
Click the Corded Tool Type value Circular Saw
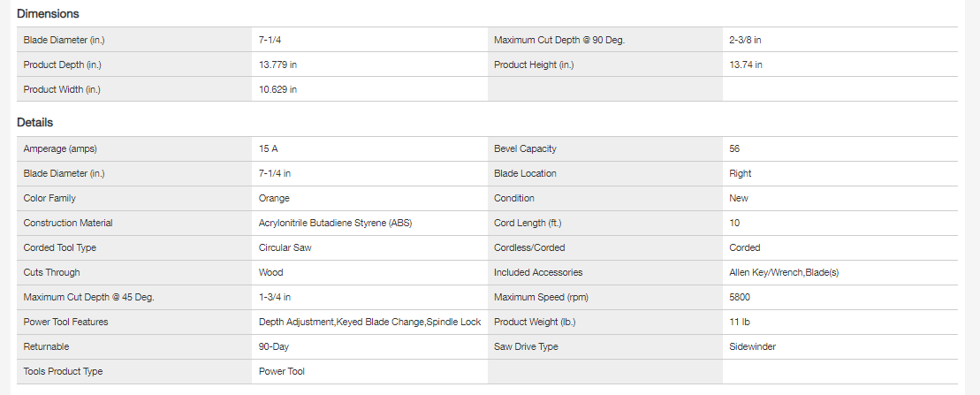[285, 247]
